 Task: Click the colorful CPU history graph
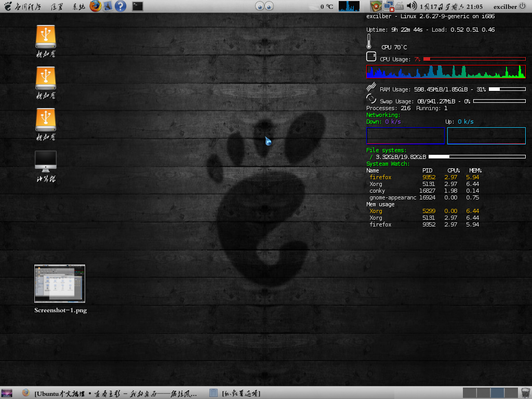pyautogui.click(x=446, y=72)
